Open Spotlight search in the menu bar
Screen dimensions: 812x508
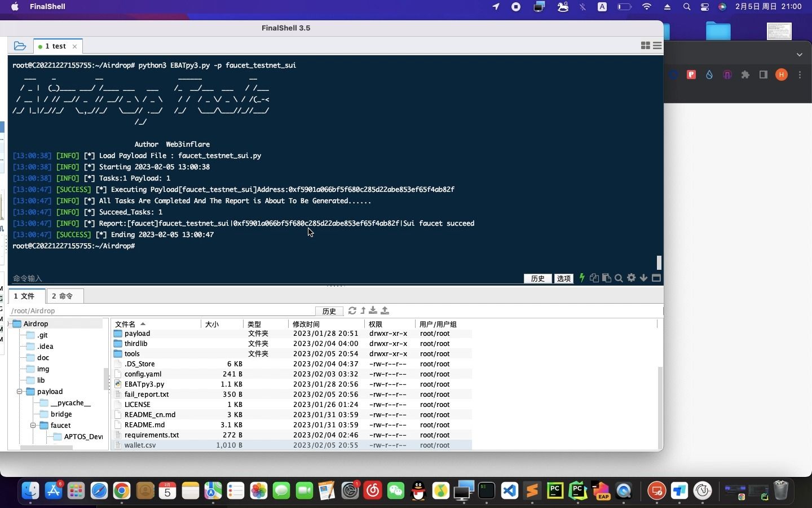coord(686,7)
